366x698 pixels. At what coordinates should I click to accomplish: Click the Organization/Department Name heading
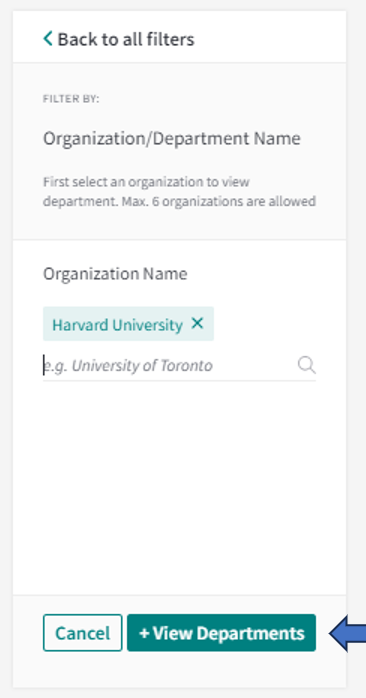point(171,139)
